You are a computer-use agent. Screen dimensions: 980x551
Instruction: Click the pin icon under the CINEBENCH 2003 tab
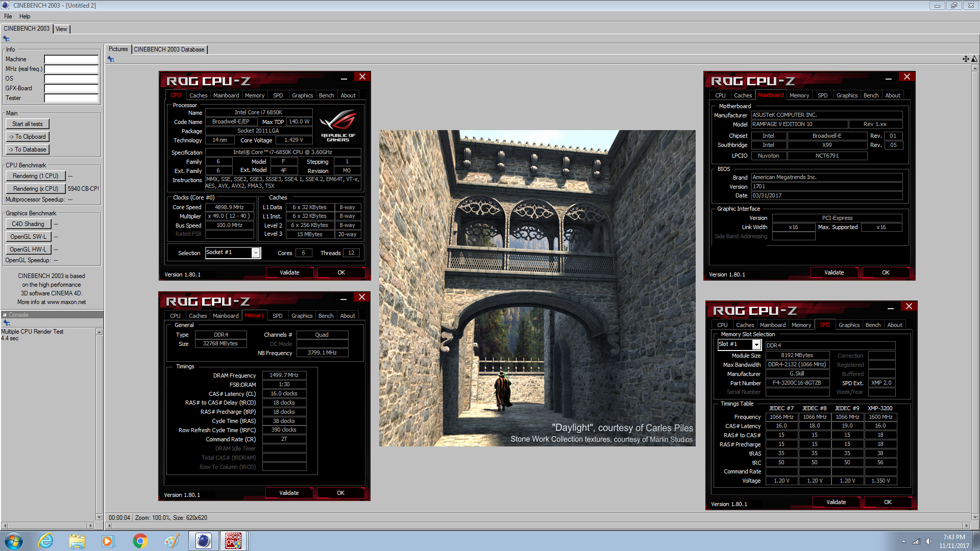click(x=6, y=39)
